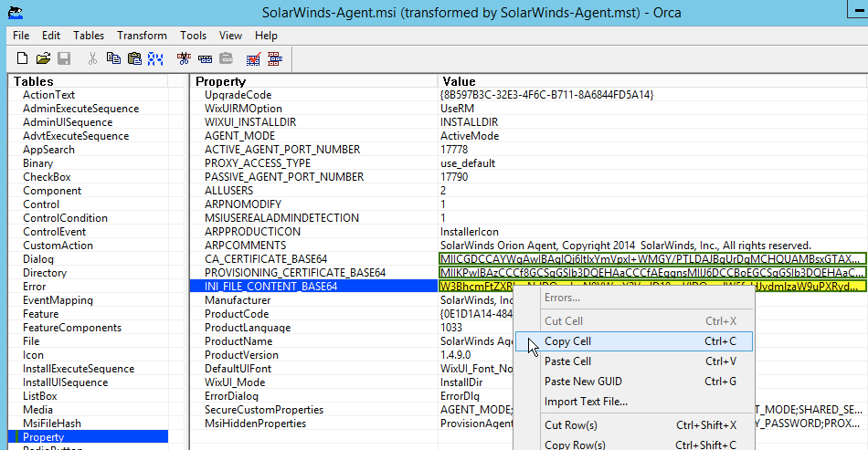Click the New file toolbar icon

pos(22,58)
